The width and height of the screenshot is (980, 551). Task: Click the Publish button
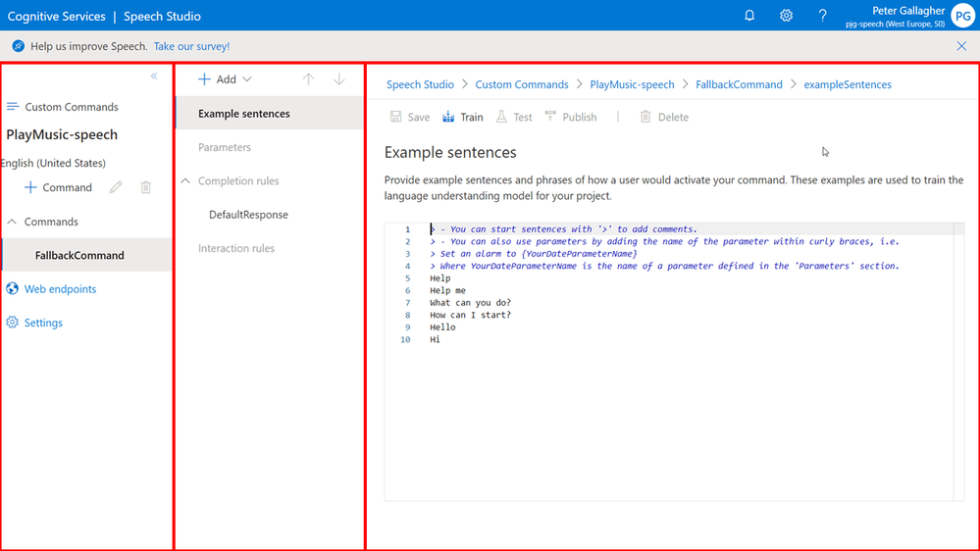click(x=571, y=117)
